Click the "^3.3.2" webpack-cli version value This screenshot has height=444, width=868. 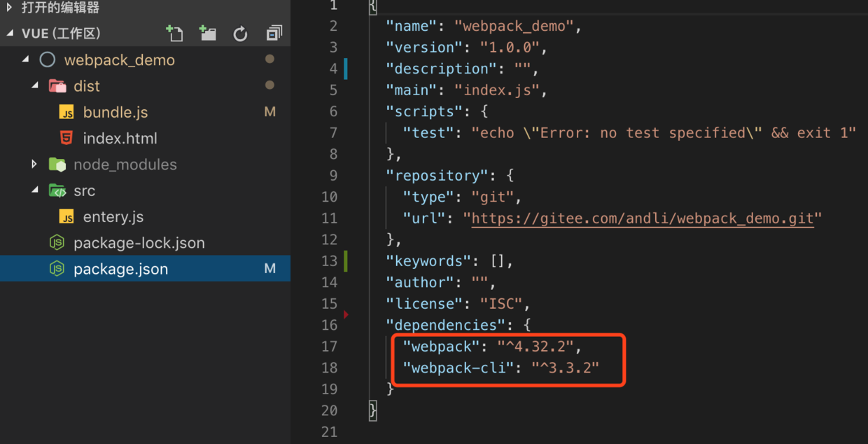(x=566, y=368)
